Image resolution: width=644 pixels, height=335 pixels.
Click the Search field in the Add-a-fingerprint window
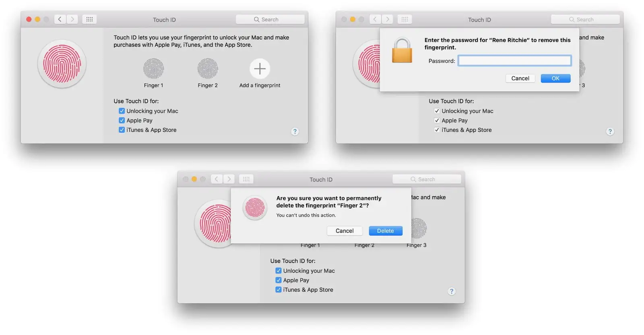point(270,19)
